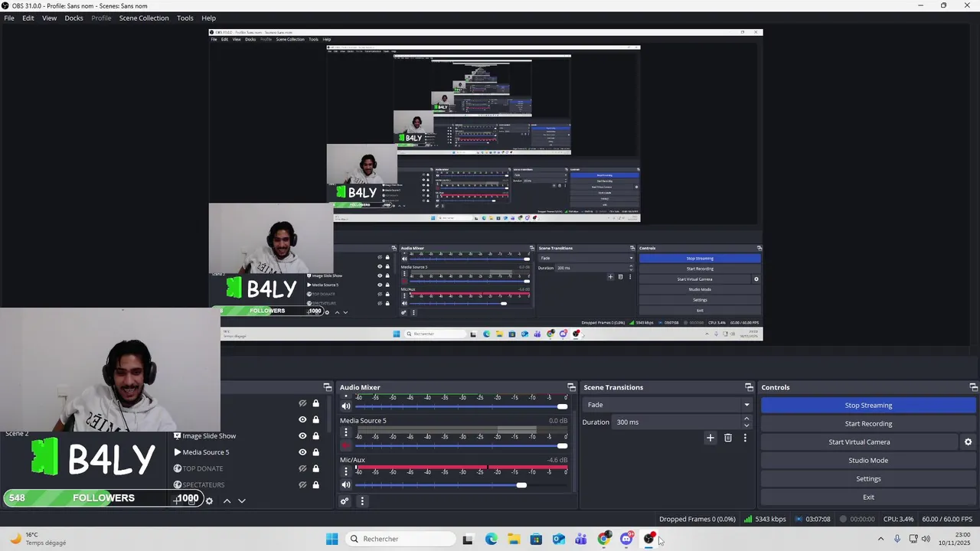The height and width of the screenshot is (551, 980).
Task: Click the Exit button
Action: (x=868, y=497)
